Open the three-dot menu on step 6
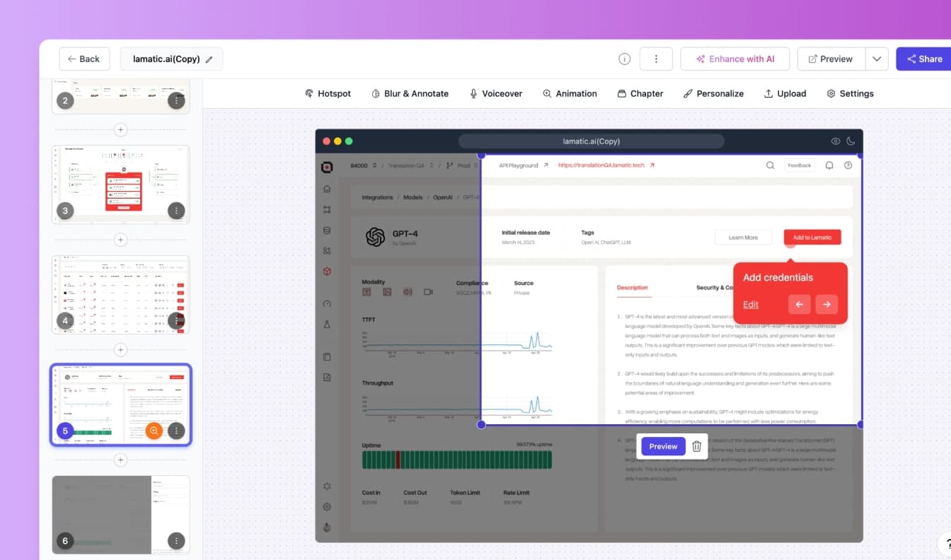Screen dimensions: 951x560 pyautogui.click(x=176, y=541)
